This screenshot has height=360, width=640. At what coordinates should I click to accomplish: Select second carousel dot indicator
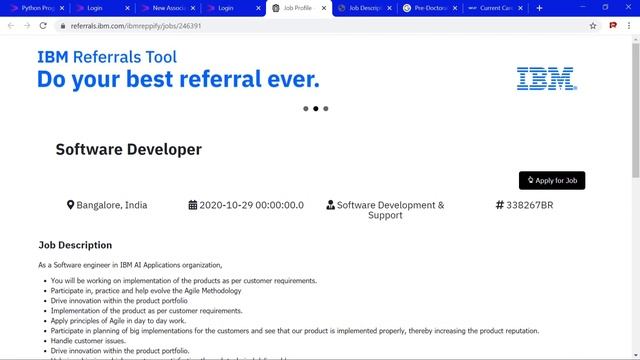(x=316, y=109)
